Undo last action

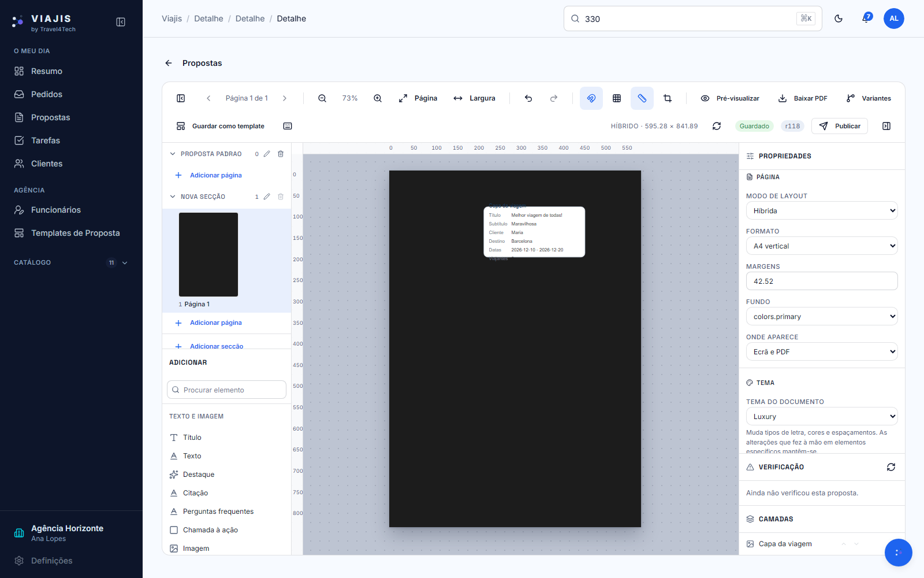coord(528,98)
